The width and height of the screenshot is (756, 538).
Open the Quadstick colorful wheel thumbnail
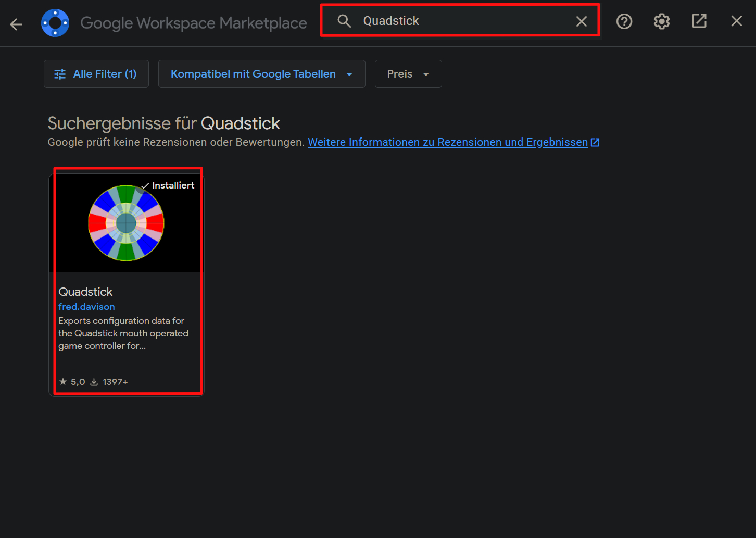click(x=126, y=223)
